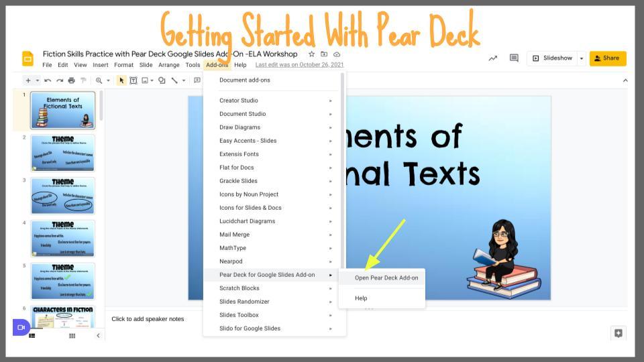Insert an image from toolbar
Viewport: 644px width, 362px height.
pos(145,80)
